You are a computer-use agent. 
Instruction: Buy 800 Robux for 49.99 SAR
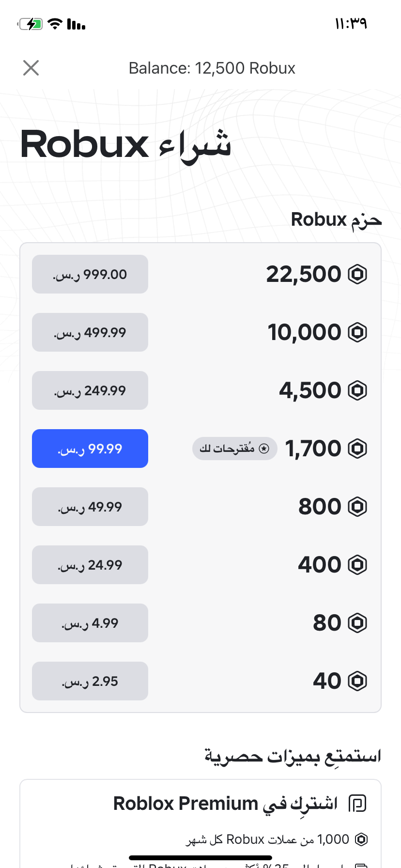[x=90, y=507]
